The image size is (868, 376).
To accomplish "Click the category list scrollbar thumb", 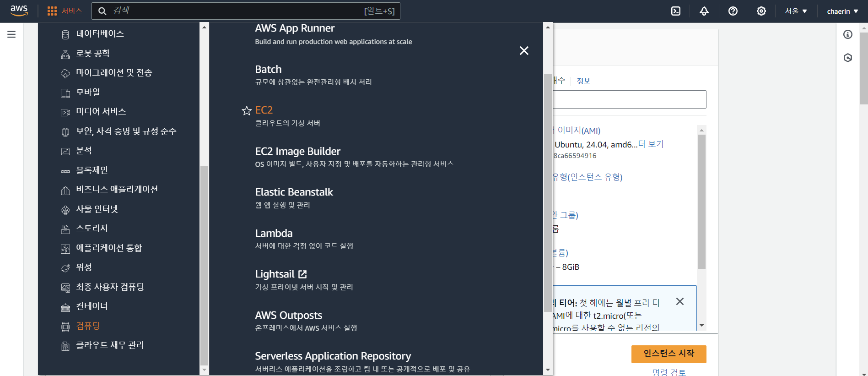I will pos(204,266).
